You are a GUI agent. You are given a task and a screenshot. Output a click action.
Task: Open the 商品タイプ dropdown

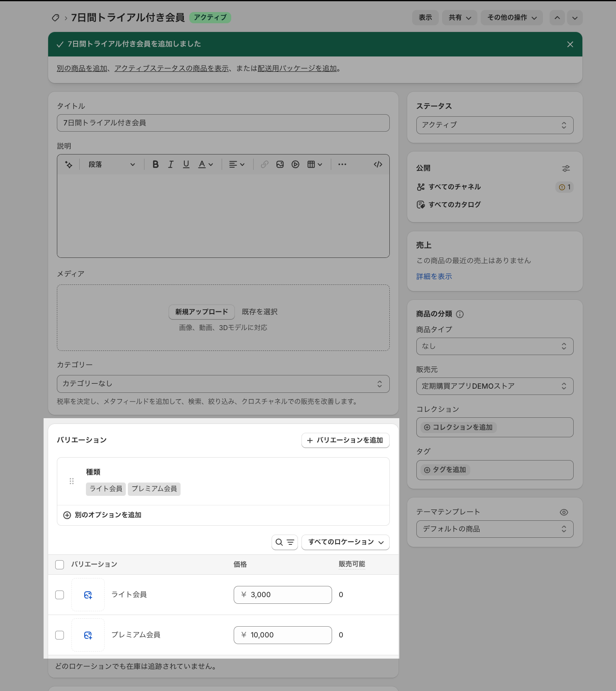point(495,346)
